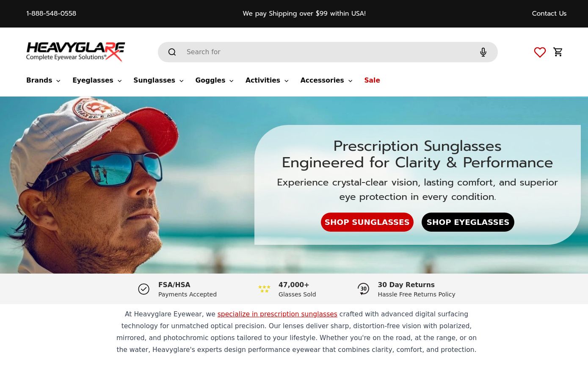Open the Contact Us link

click(x=549, y=14)
